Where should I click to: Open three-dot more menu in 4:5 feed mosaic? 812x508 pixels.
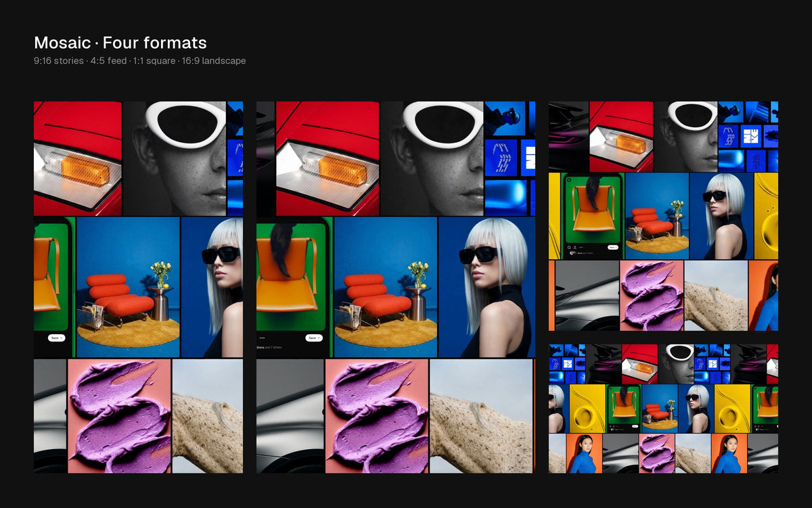(x=262, y=338)
